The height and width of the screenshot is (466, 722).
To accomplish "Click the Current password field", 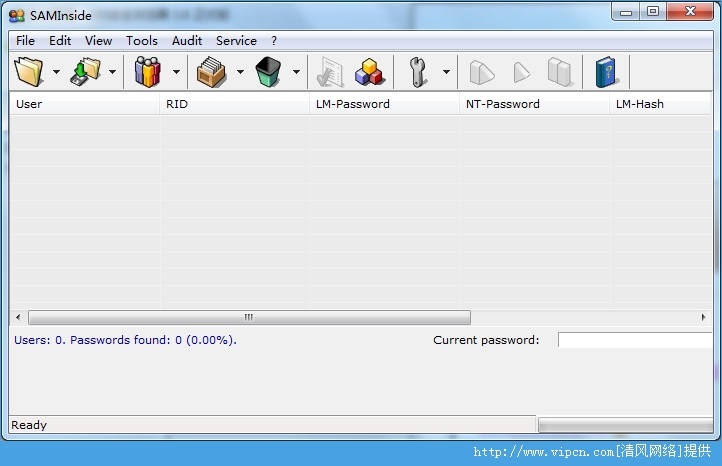I will (635, 340).
